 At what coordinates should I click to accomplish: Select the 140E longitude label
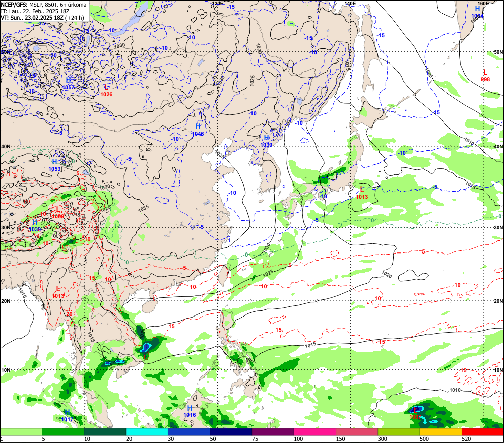coord(350,3)
